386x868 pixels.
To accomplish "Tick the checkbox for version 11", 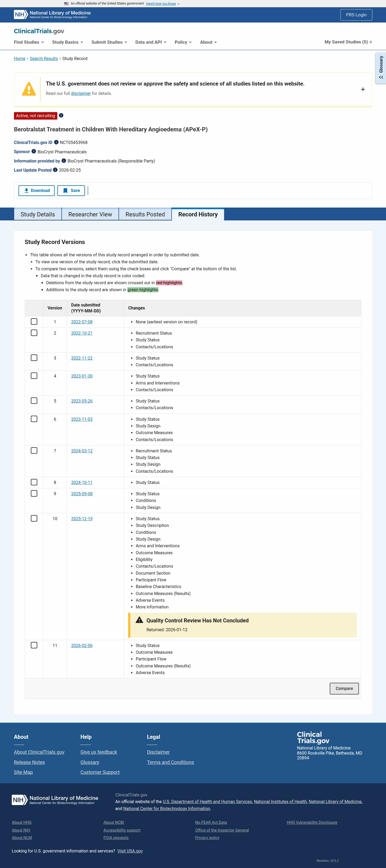I will [34, 645].
